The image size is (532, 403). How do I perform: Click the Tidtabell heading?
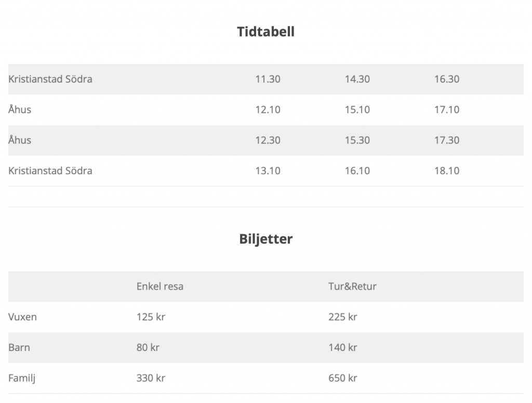tap(265, 32)
